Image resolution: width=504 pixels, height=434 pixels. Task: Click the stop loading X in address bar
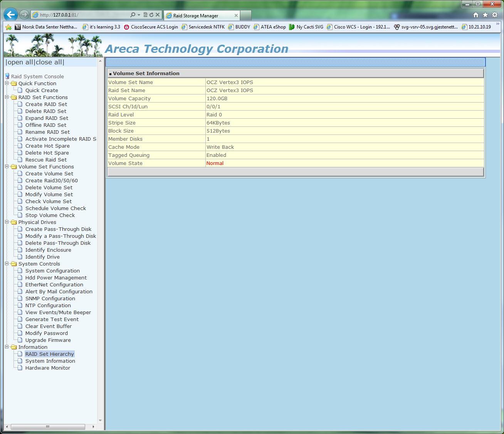[x=158, y=15]
